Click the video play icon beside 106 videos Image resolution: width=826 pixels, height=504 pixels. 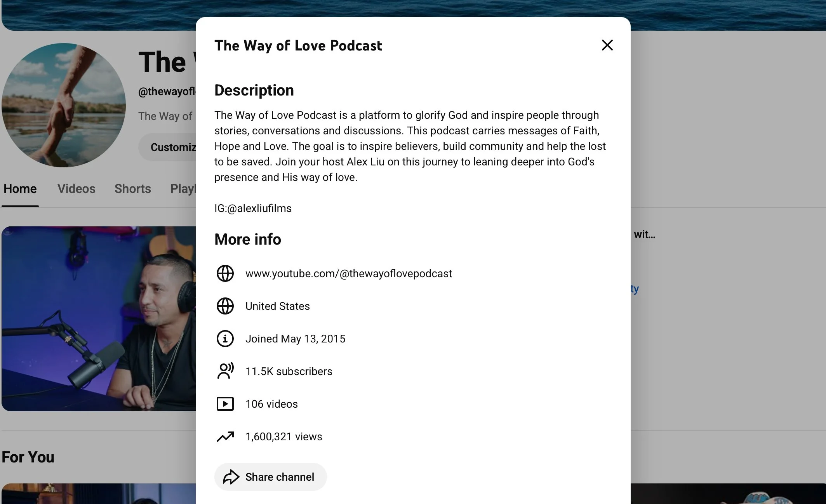point(225,404)
